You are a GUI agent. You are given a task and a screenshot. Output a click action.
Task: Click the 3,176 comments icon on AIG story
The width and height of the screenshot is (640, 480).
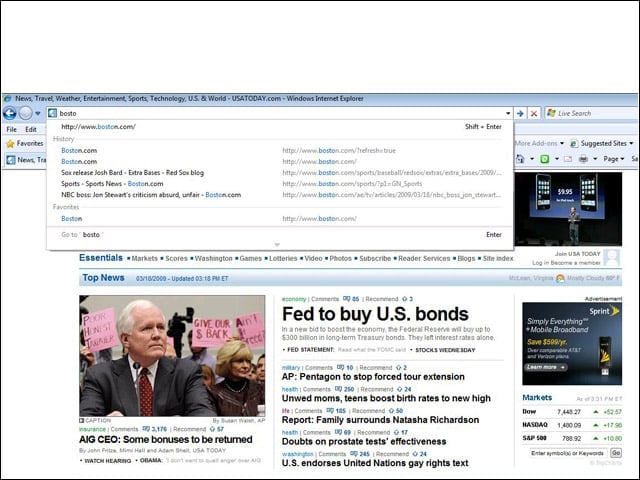146,429
